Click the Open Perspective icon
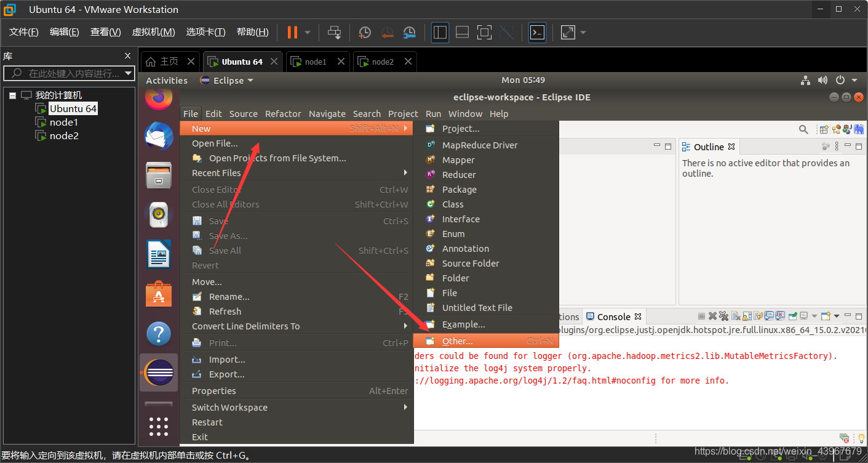The image size is (868, 463). tap(824, 129)
